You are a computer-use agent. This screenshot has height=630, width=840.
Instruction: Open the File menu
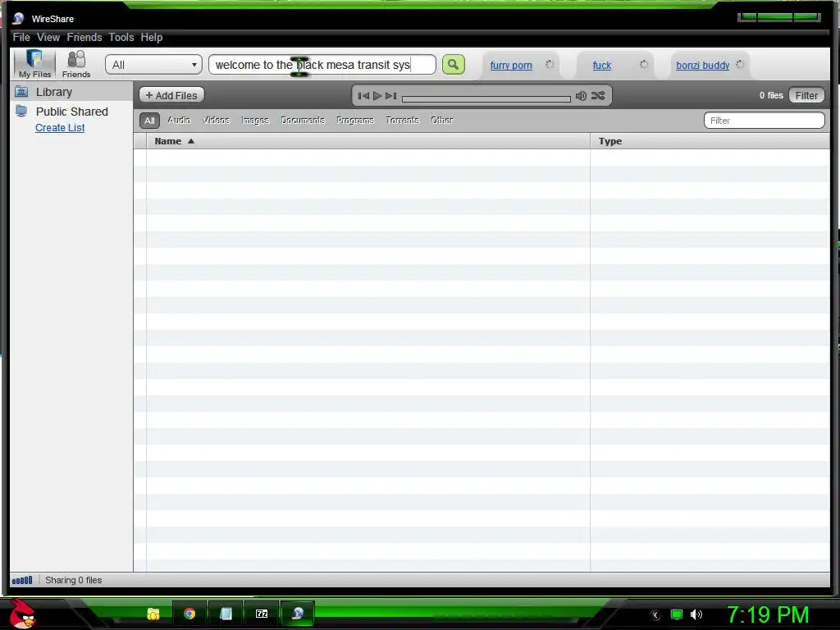click(x=21, y=38)
